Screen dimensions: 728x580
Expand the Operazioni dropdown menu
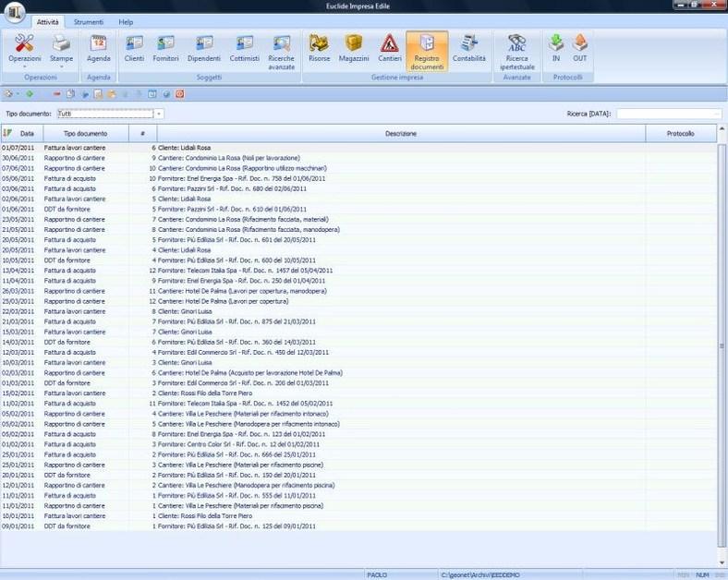[x=25, y=66]
